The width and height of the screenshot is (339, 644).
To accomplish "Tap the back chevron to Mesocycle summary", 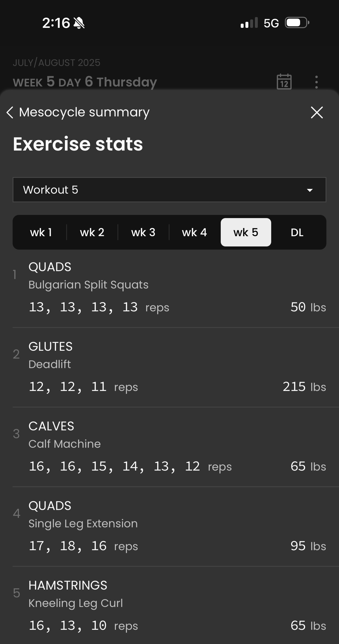I will [x=10, y=112].
